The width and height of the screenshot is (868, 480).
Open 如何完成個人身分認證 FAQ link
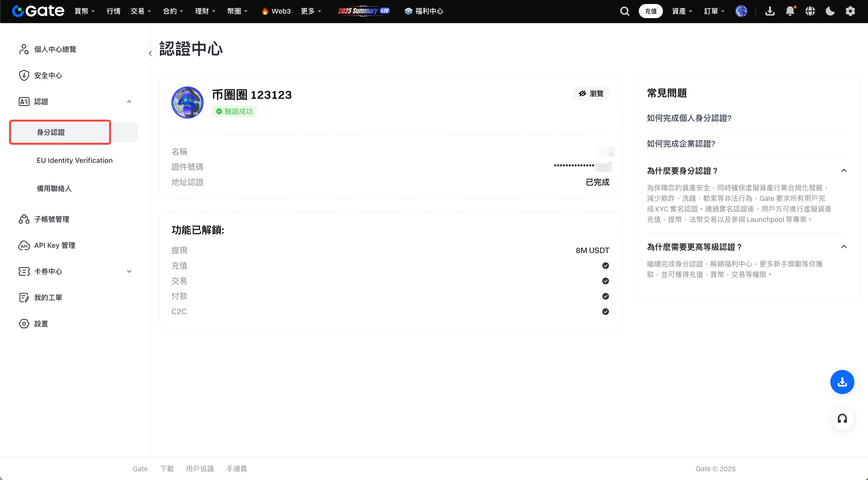click(689, 118)
